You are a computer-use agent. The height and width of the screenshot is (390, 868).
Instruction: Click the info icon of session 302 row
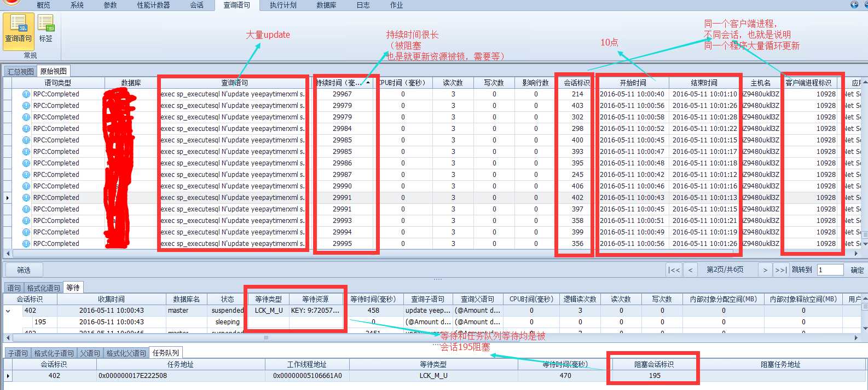click(26, 117)
